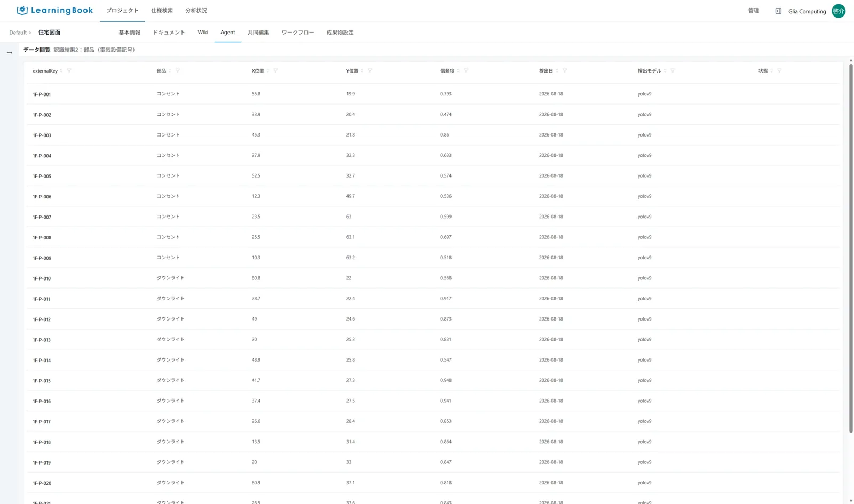The width and height of the screenshot is (854, 504).
Task: Open the プロジェクト menu
Action: pyautogui.click(x=122, y=11)
